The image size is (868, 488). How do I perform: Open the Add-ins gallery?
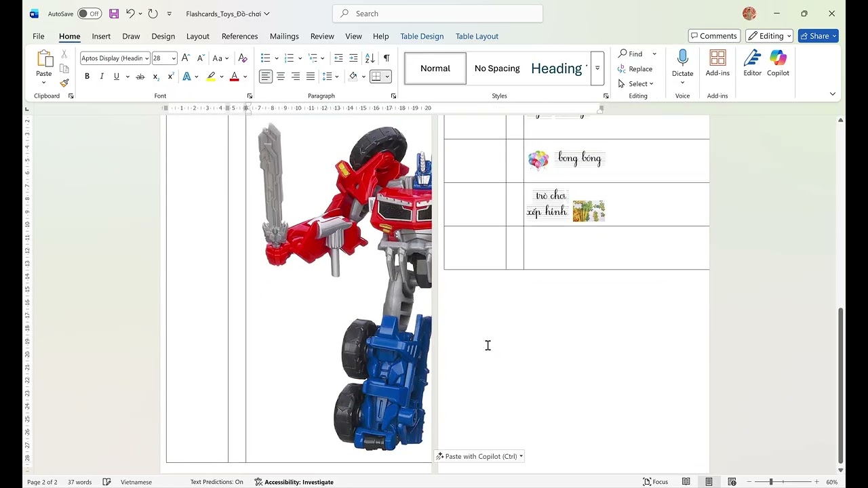click(x=717, y=62)
